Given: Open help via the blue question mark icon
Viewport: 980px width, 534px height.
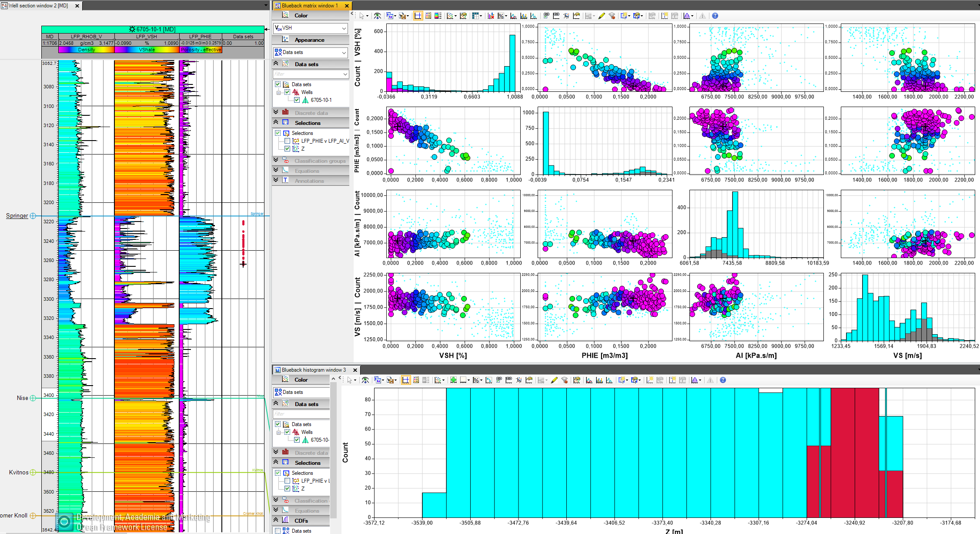Looking at the screenshot, I should pos(715,16).
